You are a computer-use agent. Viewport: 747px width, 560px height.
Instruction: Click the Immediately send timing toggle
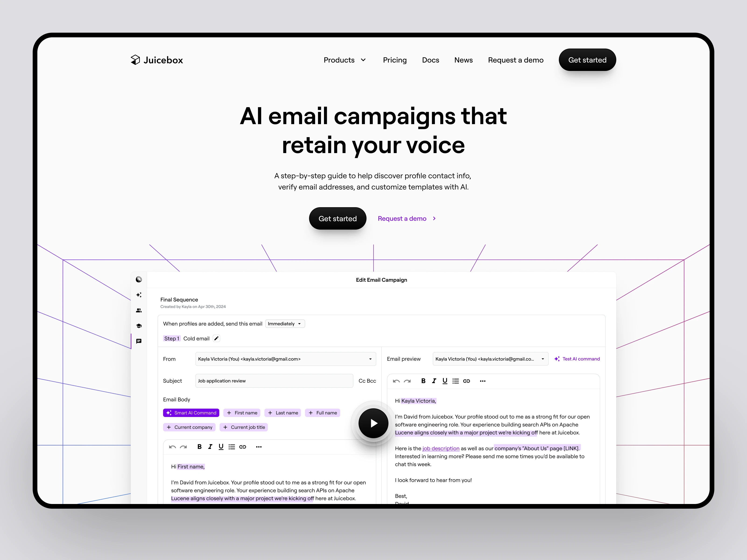pyautogui.click(x=285, y=324)
